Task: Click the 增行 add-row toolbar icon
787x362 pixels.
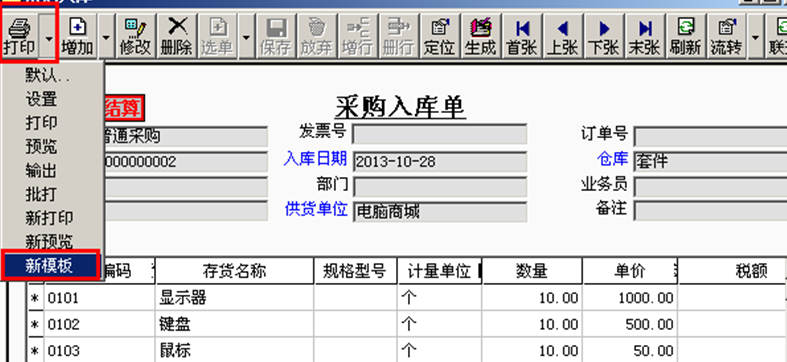Action: click(357, 36)
